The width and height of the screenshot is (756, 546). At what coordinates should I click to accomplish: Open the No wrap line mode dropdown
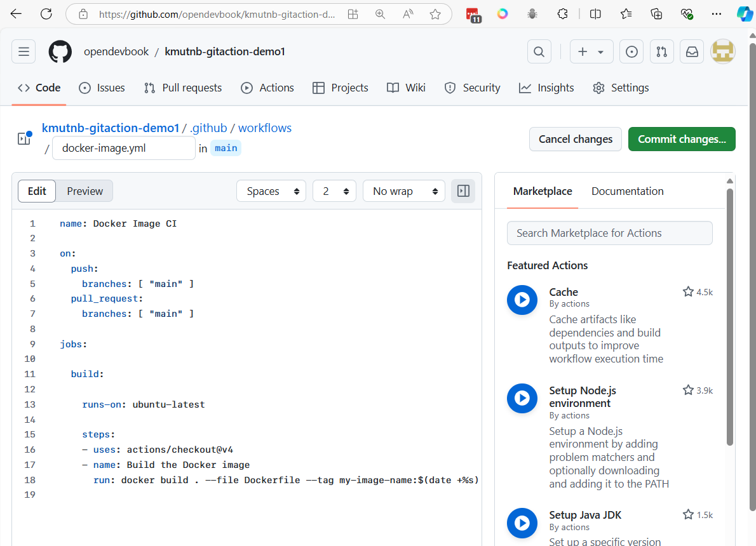point(403,191)
